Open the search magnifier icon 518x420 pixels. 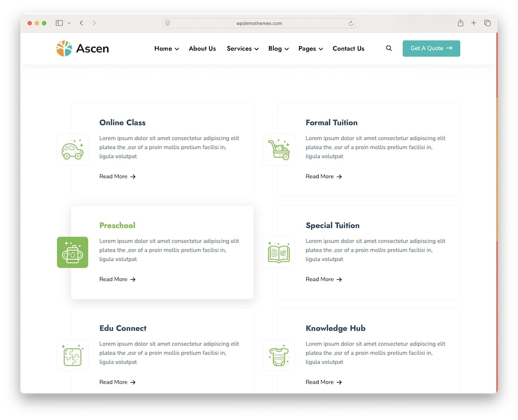click(x=389, y=48)
